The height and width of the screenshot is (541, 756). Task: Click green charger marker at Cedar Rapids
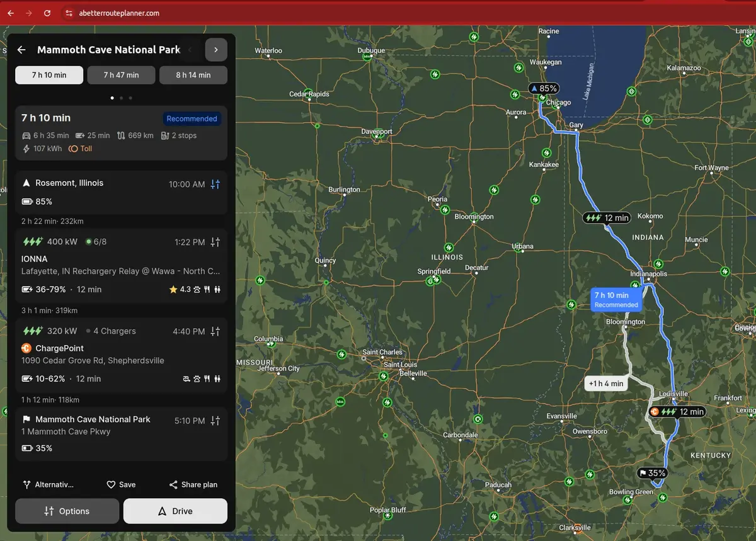point(309,94)
